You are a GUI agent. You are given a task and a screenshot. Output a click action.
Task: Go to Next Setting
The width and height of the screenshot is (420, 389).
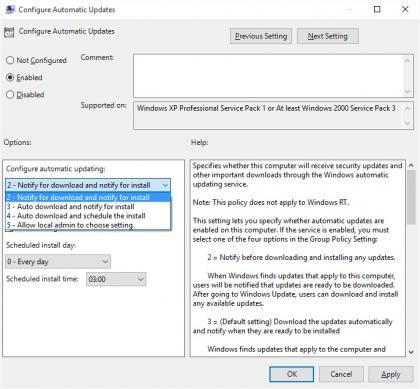(x=328, y=36)
